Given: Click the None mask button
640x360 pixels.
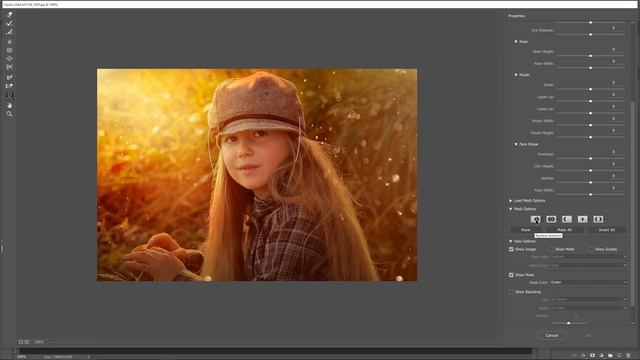Looking at the screenshot, I should coord(525,230).
